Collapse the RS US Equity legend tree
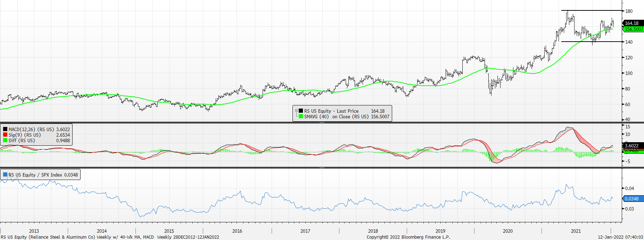 [x=296, y=111]
